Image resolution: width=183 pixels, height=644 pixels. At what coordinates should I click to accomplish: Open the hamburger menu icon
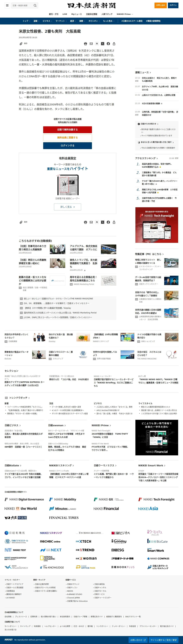click(7, 5)
